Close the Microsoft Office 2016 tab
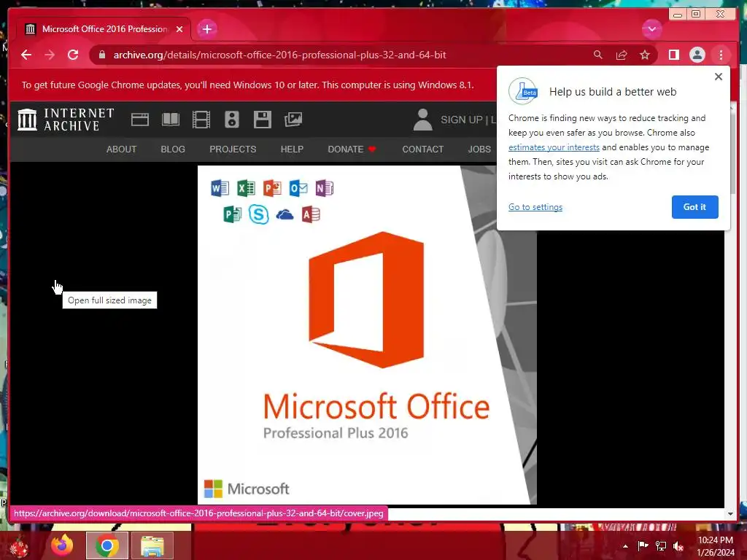The image size is (747, 560). 179,29
